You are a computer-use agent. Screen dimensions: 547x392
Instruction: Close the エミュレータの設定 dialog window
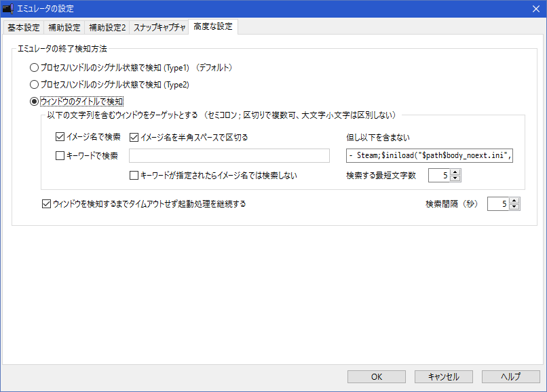536,9
